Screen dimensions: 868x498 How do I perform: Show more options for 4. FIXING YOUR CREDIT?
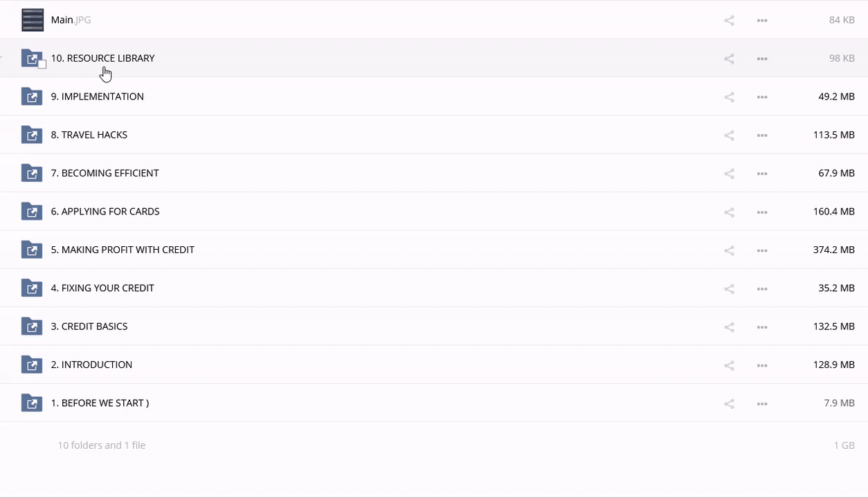(762, 288)
